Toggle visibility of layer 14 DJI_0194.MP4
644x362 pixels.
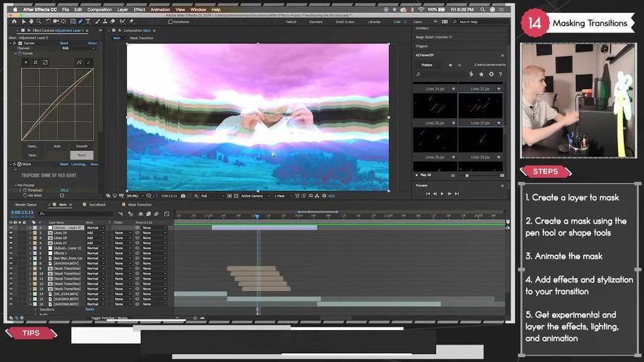point(11,294)
